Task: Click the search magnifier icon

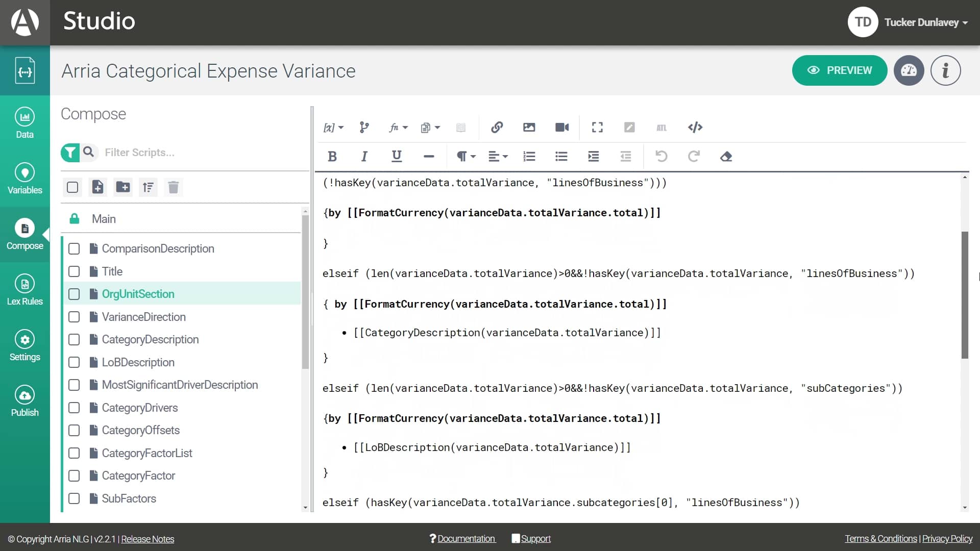Action: click(x=89, y=152)
